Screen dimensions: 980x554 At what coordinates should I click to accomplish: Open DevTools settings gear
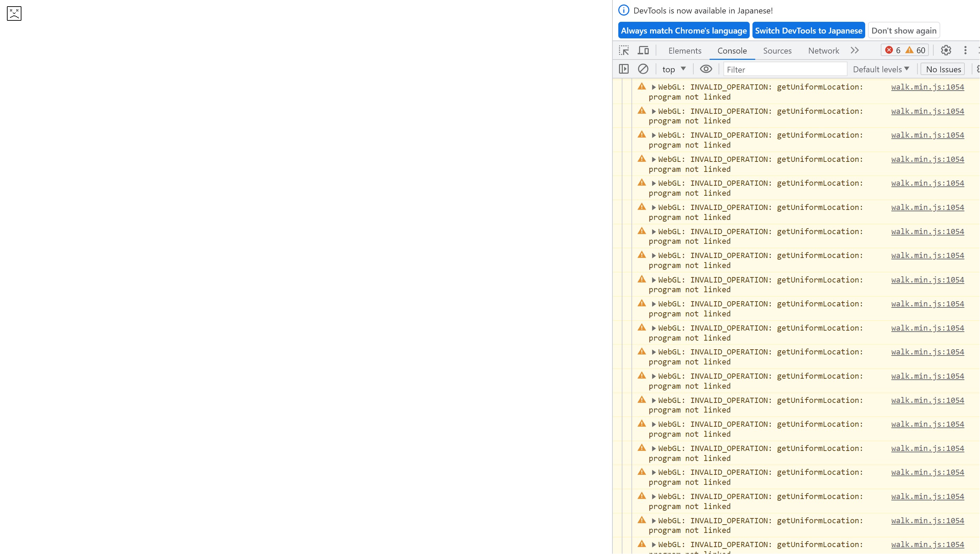click(x=946, y=50)
